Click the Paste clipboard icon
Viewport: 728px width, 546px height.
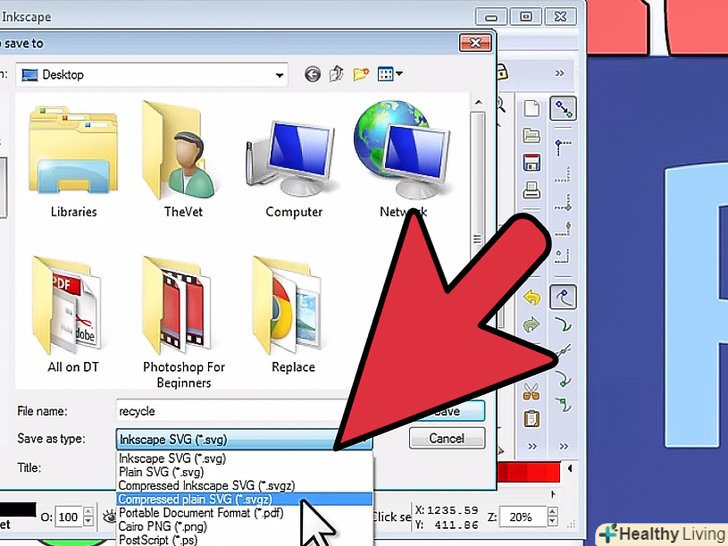coord(532,418)
